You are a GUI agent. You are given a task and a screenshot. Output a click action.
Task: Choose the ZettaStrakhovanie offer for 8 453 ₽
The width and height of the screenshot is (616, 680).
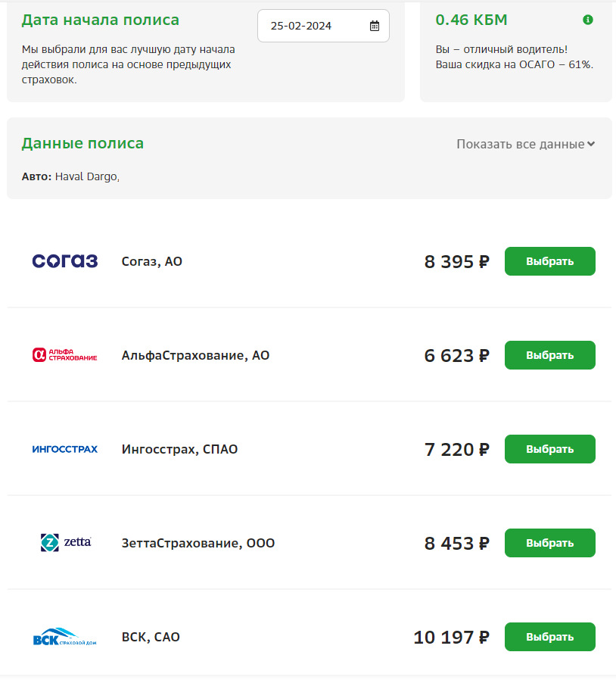(x=549, y=543)
